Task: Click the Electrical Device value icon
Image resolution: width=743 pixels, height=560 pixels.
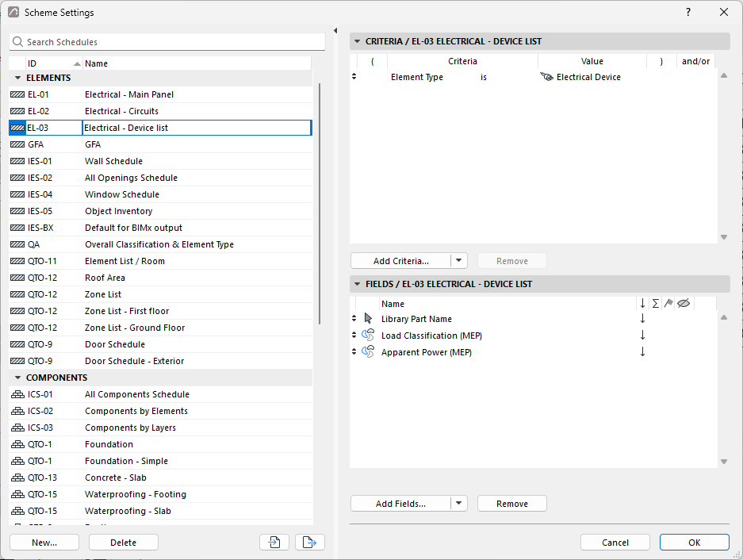Action: (546, 77)
